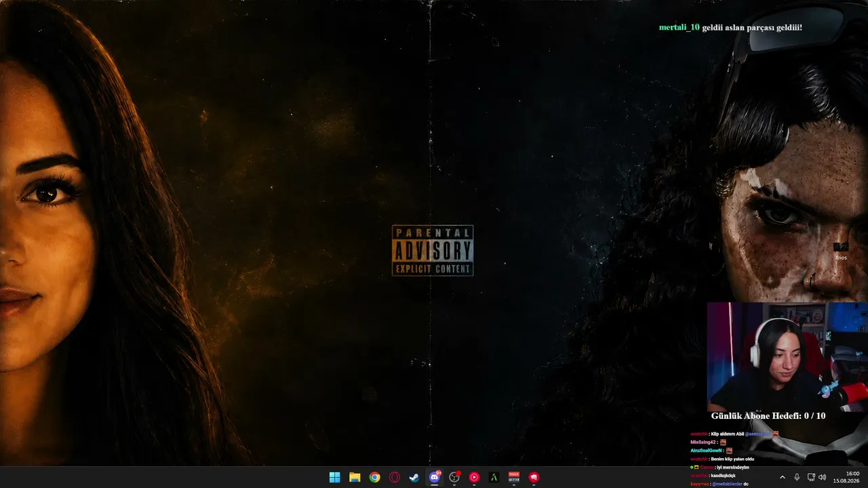Screen dimensions: 868x488
Task: Open the volume control tray icon
Action: 823,477
